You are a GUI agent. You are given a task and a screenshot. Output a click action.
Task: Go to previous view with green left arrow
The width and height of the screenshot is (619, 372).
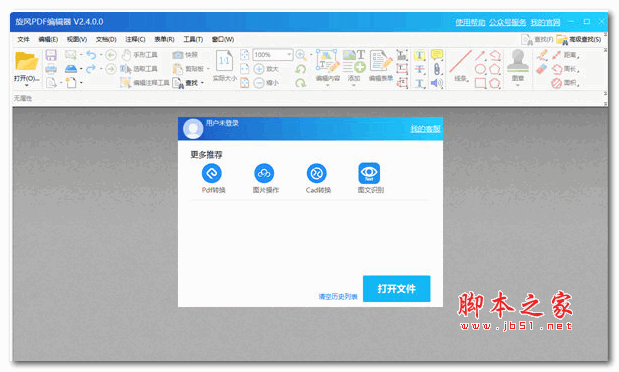point(111,55)
